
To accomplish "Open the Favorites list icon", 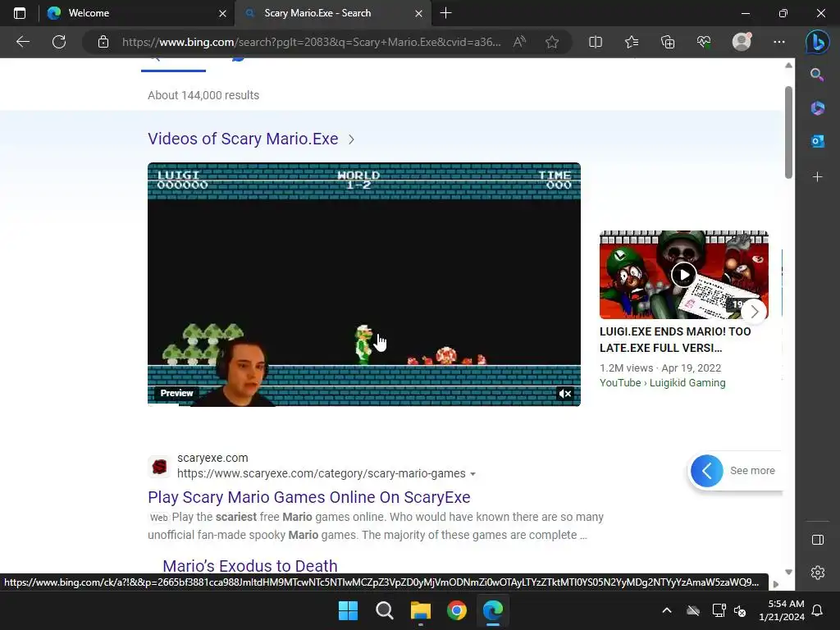I will [x=632, y=42].
